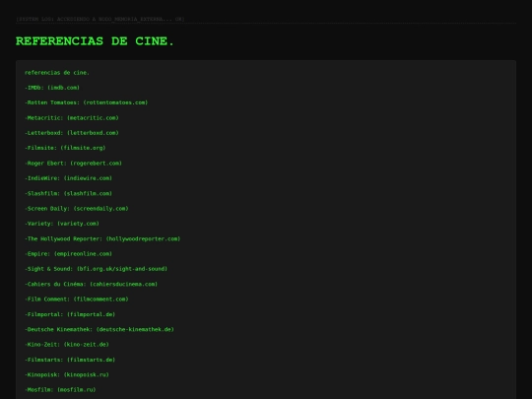Click the Mosfilm (mosfilm.ru) entry

[60, 390]
